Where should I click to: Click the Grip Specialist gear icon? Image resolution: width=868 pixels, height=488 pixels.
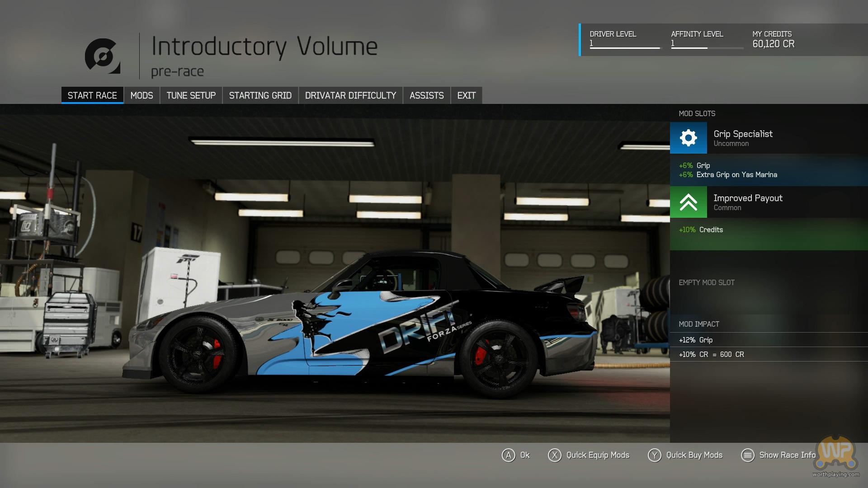[688, 138]
